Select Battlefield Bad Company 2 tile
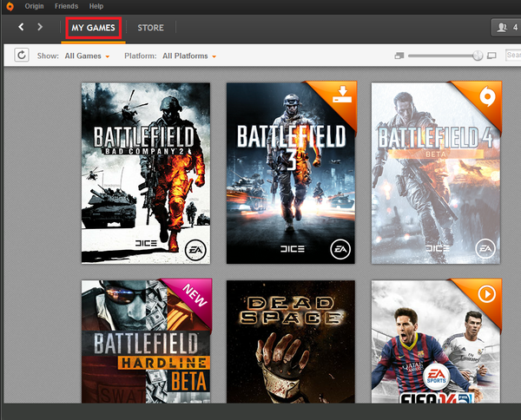The height and width of the screenshot is (420, 521). (146, 174)
